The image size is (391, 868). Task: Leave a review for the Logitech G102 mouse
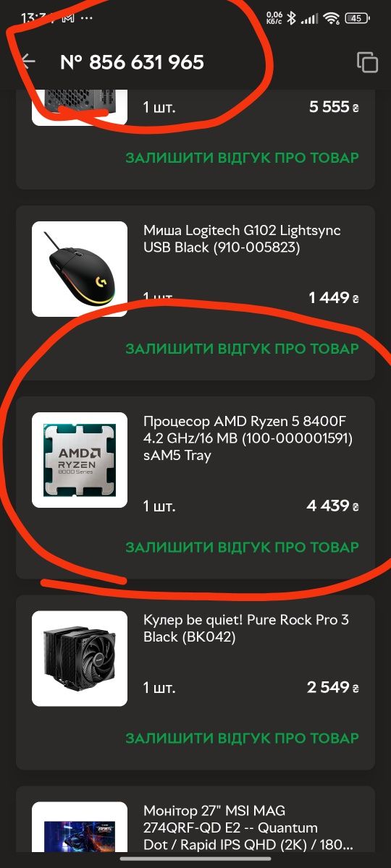click(242, 349)
